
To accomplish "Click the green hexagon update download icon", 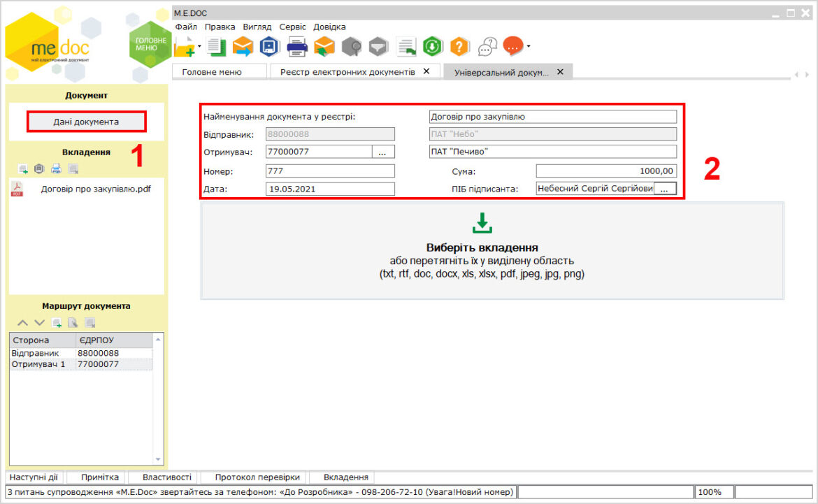I will coord(433,47).
